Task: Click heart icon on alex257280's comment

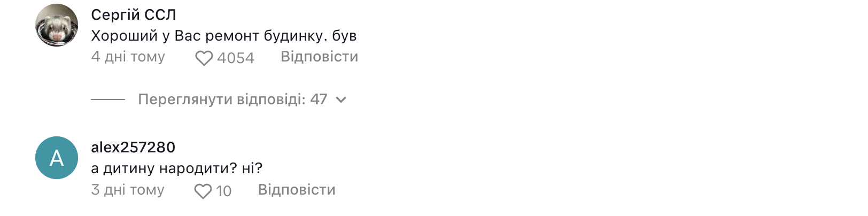Action: [x=203, y=191]
